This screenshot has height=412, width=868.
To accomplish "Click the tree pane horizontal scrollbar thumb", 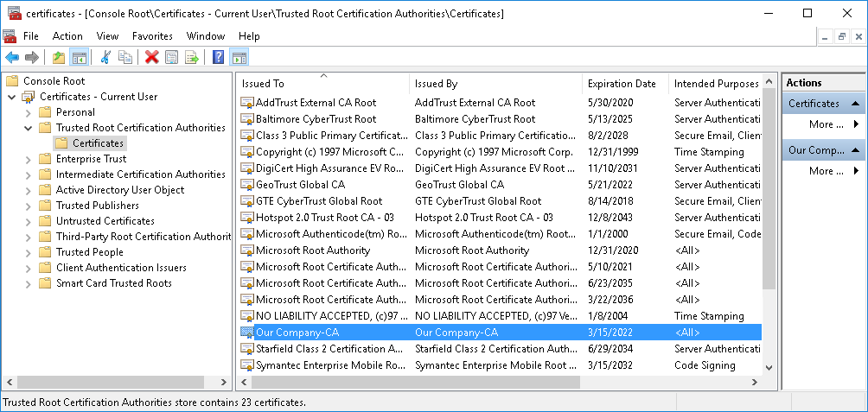I will click(111, 382).
